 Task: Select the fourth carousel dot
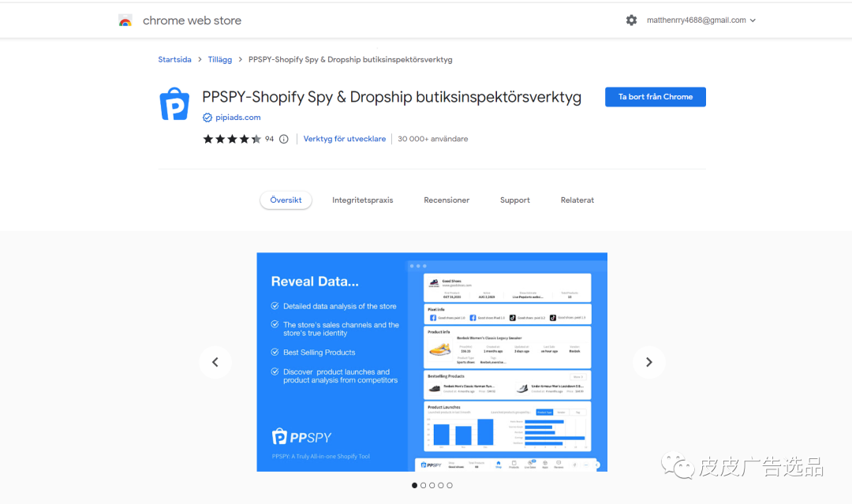441,486
